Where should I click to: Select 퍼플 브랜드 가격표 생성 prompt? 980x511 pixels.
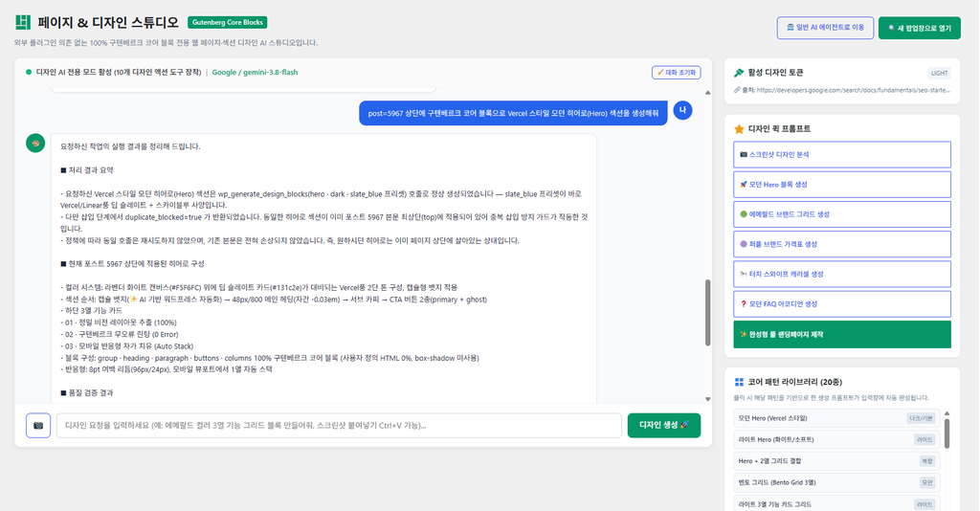tap(842, 244)
